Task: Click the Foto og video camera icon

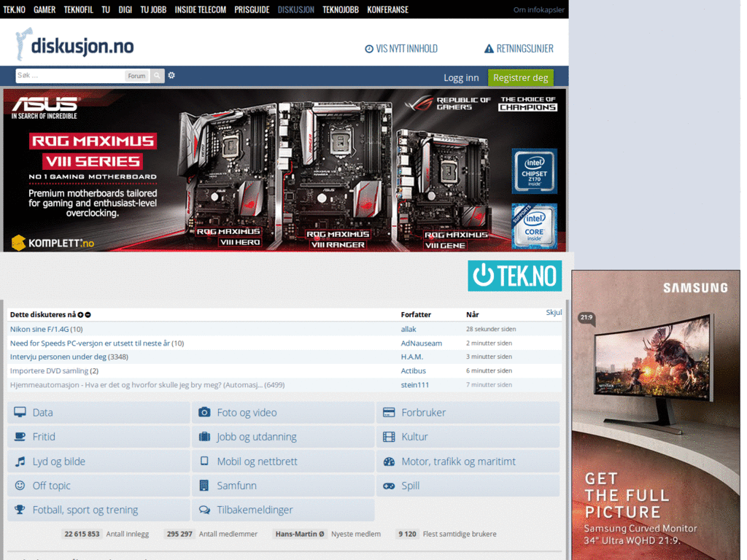Action: (204, 413)
